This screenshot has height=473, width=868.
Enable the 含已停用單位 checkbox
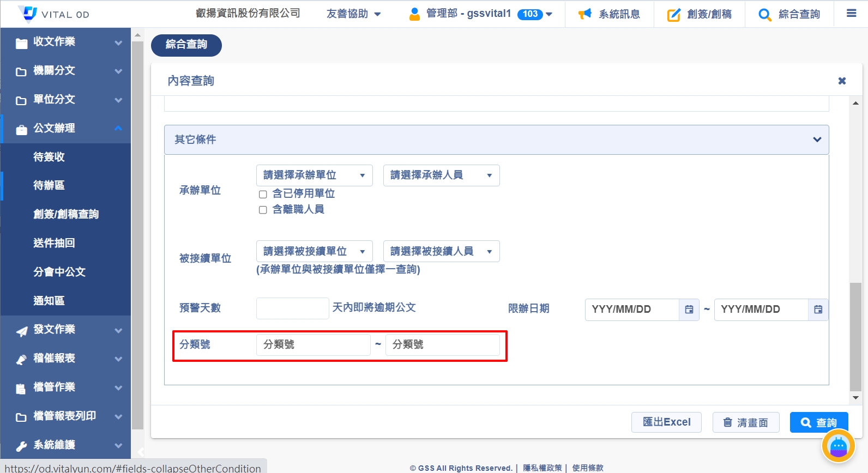(263, 195)
